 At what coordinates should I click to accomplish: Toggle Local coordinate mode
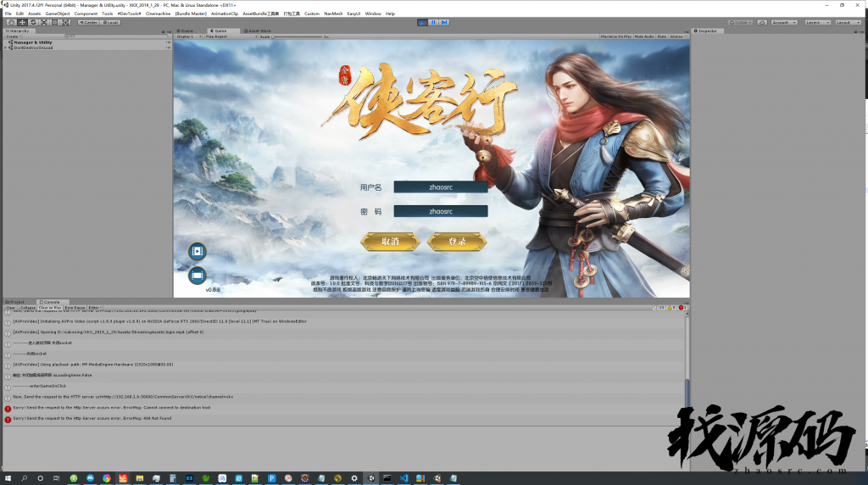[110, 23]
